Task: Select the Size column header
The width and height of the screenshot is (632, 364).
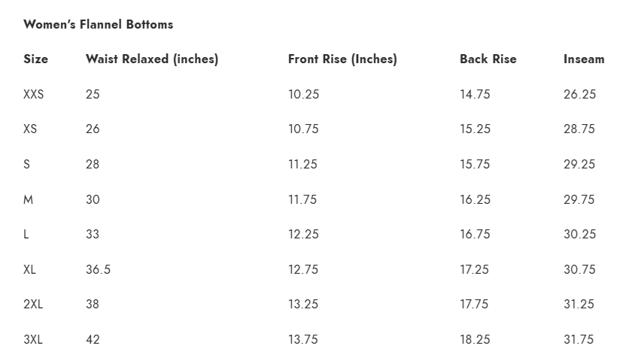Action: 35,59
